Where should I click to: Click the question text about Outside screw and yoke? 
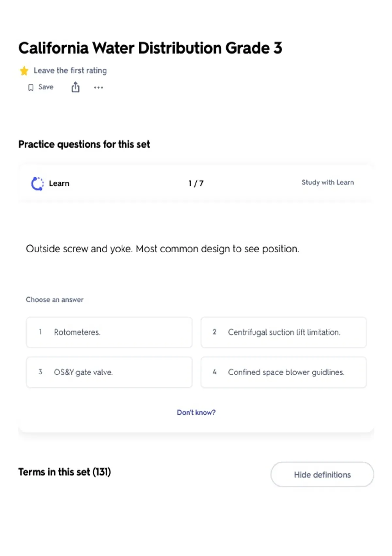click(x=163, y=249)
